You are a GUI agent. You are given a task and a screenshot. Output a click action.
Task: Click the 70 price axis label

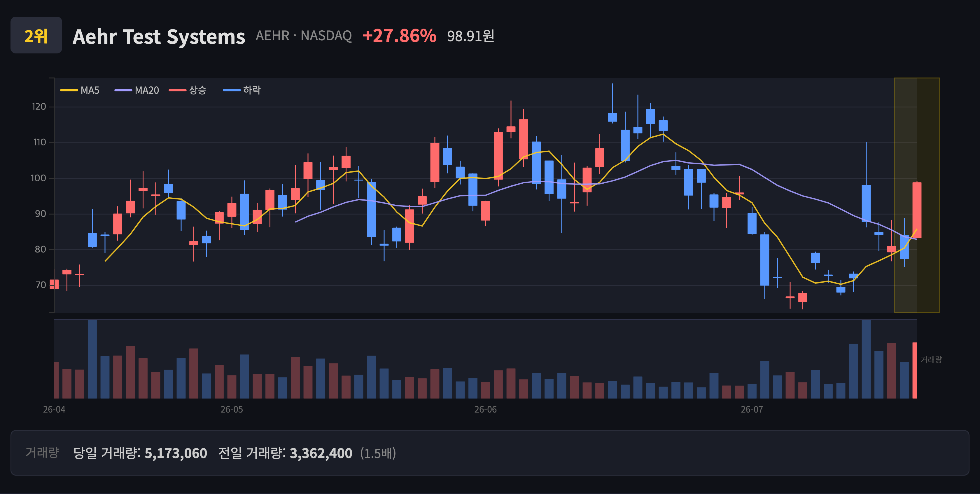40,285
